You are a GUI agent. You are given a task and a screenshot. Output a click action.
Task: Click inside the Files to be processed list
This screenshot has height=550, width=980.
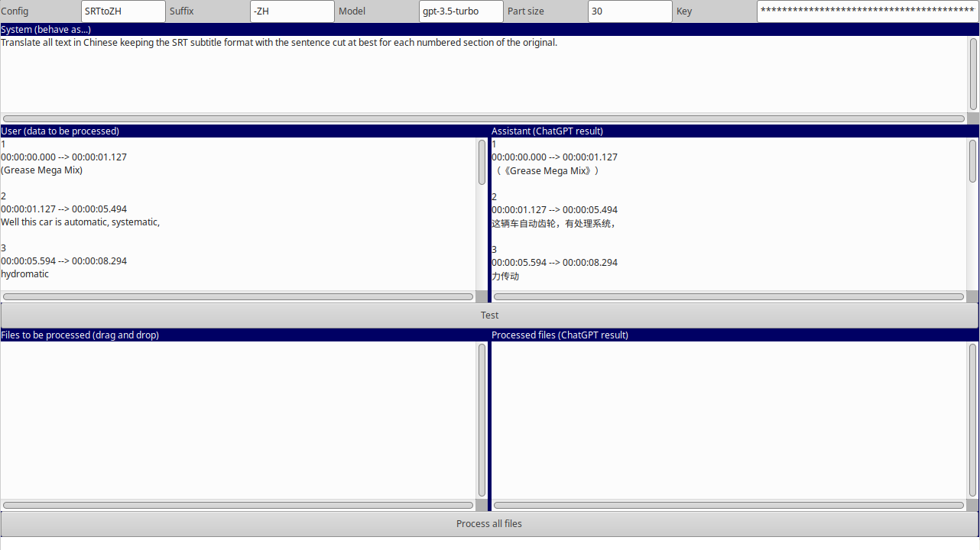(x=237, y=420)
